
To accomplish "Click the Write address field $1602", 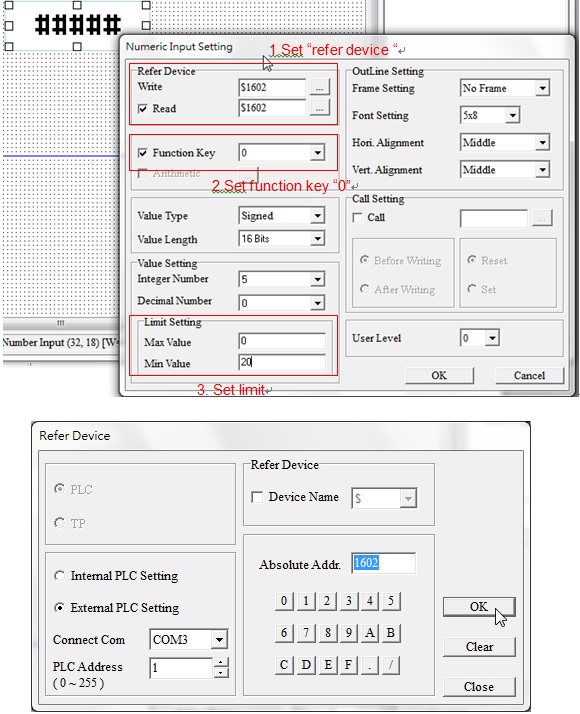I will 272,87.
